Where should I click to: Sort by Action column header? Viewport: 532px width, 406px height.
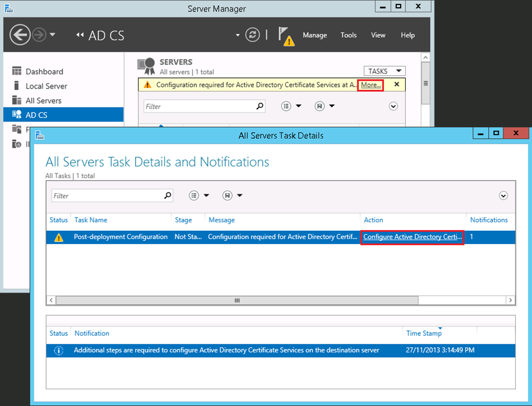coord(373,220)
